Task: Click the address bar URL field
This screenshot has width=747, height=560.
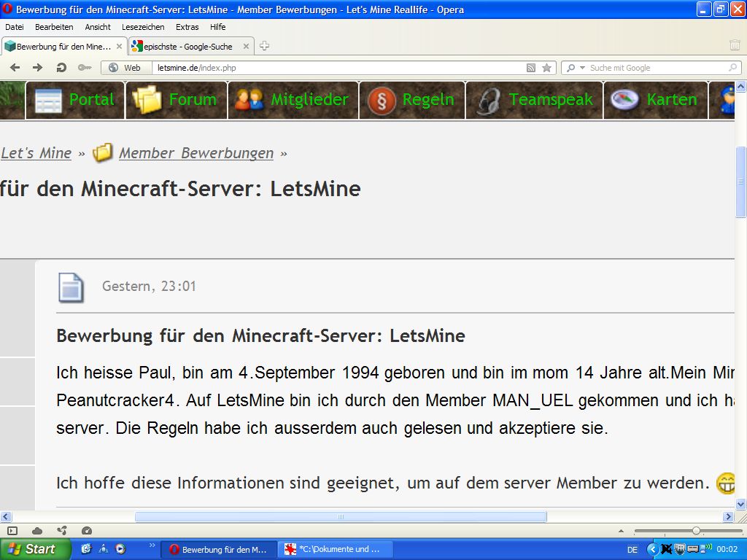Action: [336, 68]
